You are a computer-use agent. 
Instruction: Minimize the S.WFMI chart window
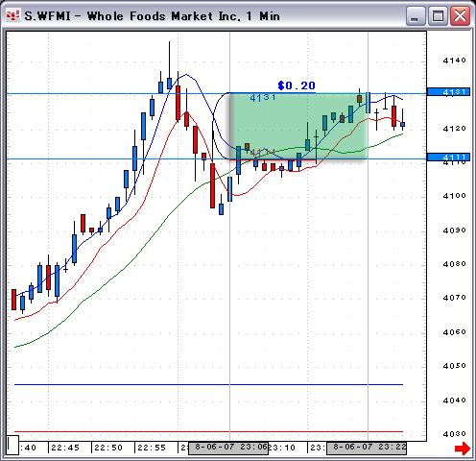click(416, 15)
